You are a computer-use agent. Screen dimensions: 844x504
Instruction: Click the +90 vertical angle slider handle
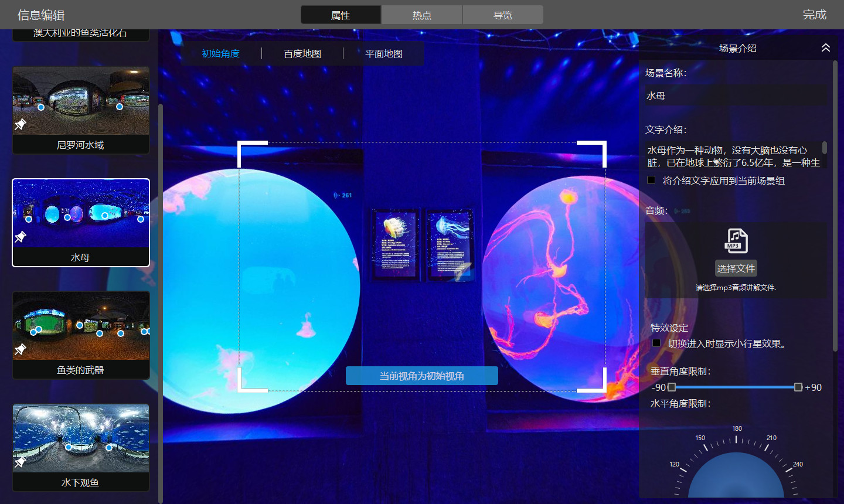click(x=798, y=387)
